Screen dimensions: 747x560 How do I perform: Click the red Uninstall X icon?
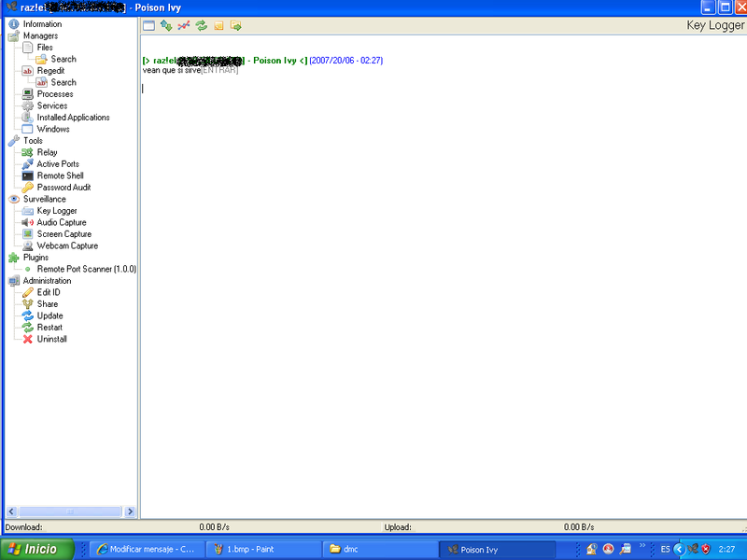[x=28, y=339]
